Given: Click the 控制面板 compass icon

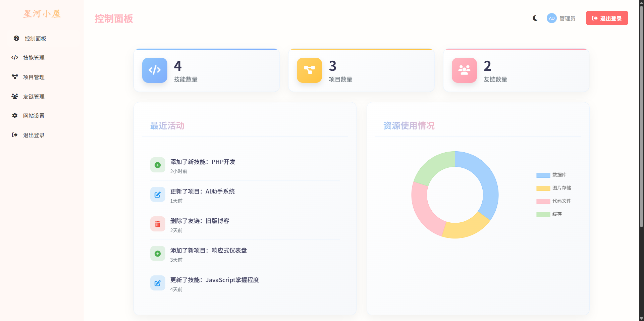Looking at the screenshot, I should coord(16,38).
